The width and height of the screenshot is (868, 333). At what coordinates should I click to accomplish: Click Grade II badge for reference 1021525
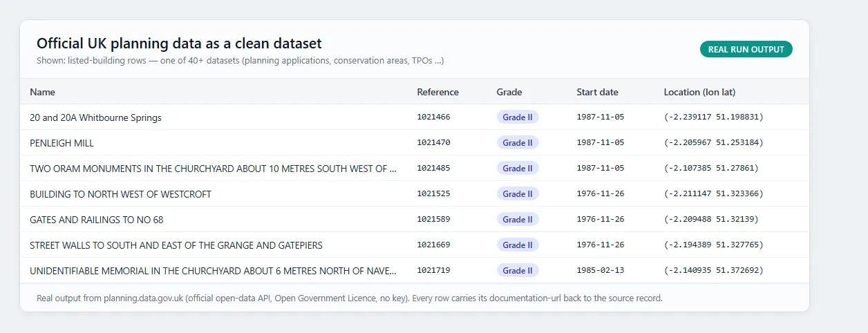point(518,194)
